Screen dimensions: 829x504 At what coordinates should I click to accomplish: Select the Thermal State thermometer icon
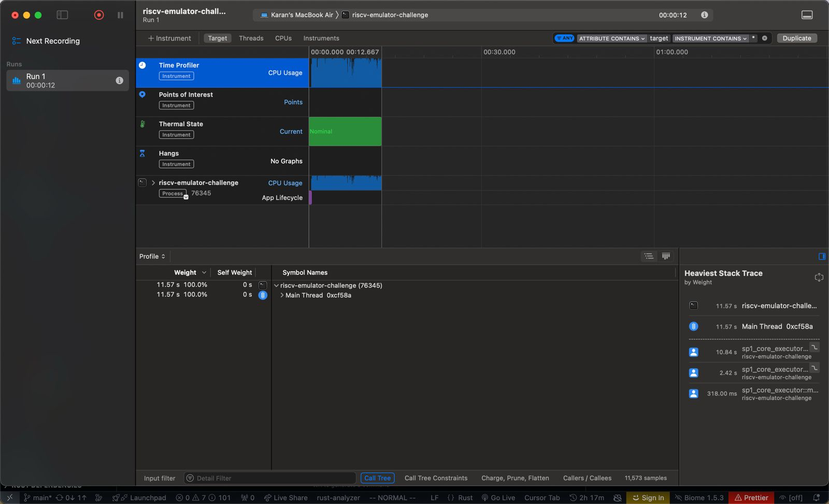142,124
